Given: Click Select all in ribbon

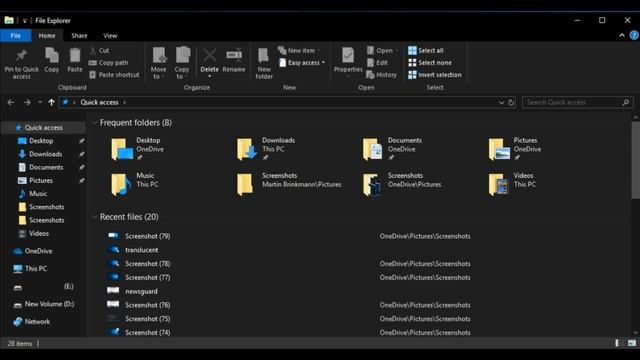Looking at the screenshot, I should 426,50.
